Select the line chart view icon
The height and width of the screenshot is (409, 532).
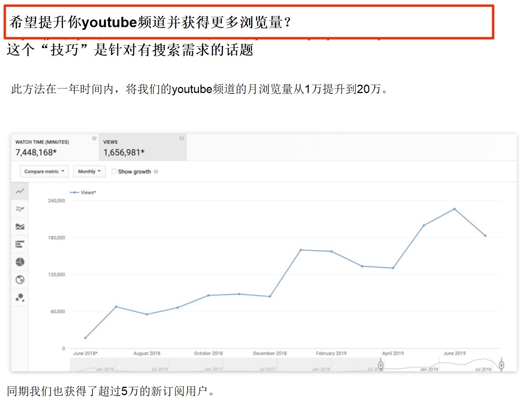coord(20,191)
